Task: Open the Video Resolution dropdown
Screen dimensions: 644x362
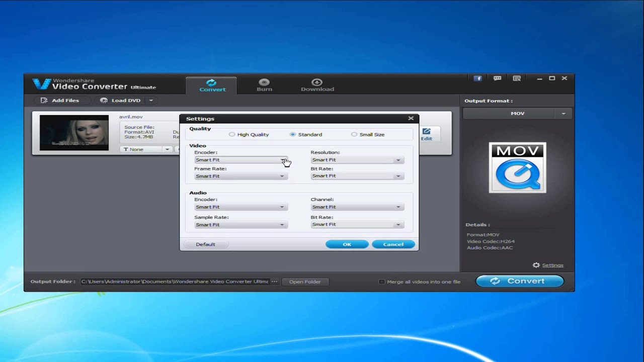Action: 357,160
